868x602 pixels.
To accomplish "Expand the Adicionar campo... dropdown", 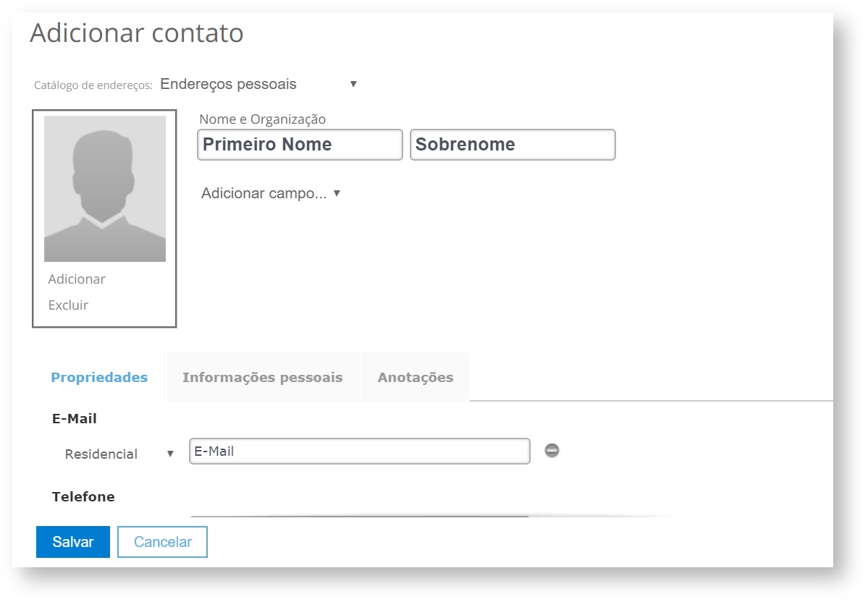I will point(264,193).
